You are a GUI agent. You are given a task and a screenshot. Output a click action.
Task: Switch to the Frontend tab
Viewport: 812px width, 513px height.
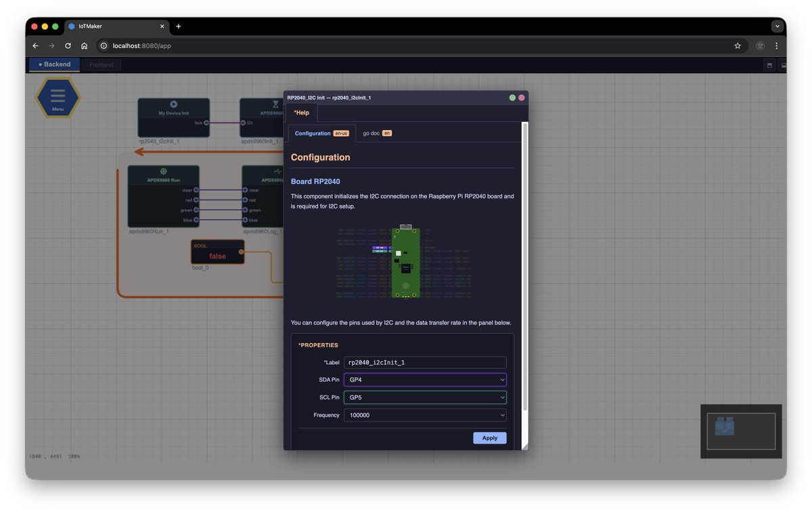(x=101, y=65)
